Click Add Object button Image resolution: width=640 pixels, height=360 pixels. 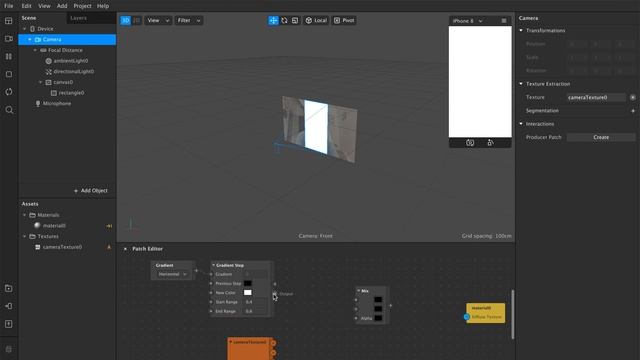[x=91, y=191]
